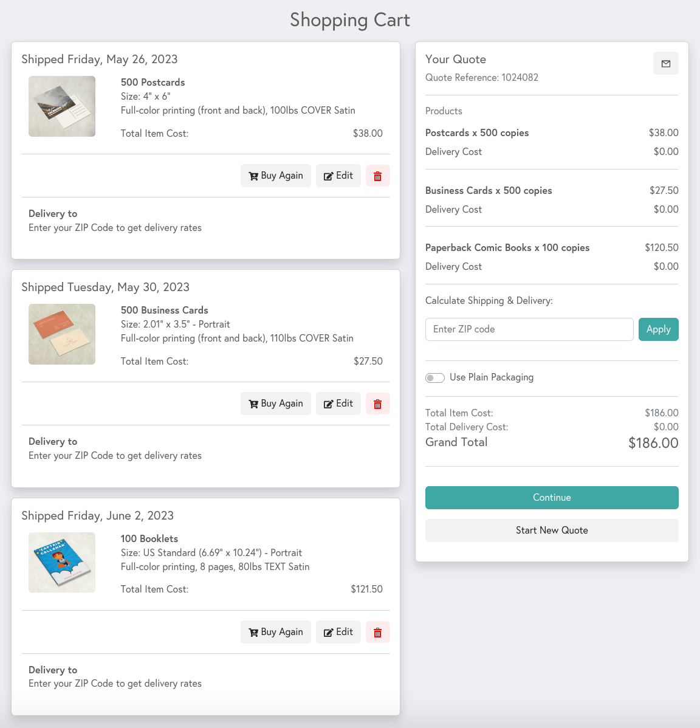Open the Business Cards product thumbnail
Image resolution: width=700 pixels, height=728 pixels.
[x=62, y=334]
